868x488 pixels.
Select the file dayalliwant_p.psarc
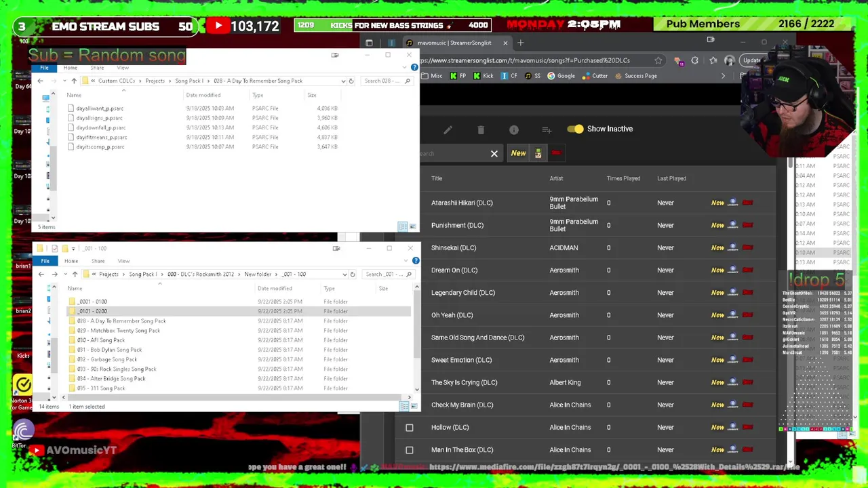[x=100, y=108]
